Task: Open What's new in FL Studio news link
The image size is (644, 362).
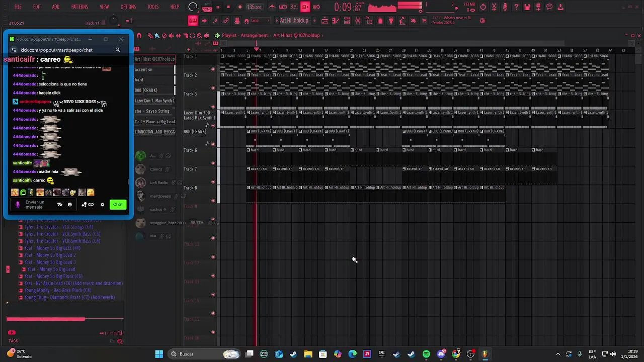Action: coord(451,20)
